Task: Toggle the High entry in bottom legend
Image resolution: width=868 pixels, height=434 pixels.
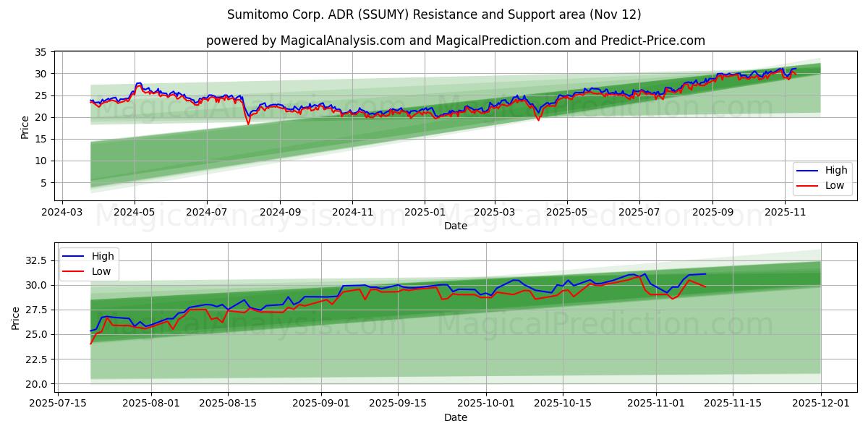Action: [102, 256]
